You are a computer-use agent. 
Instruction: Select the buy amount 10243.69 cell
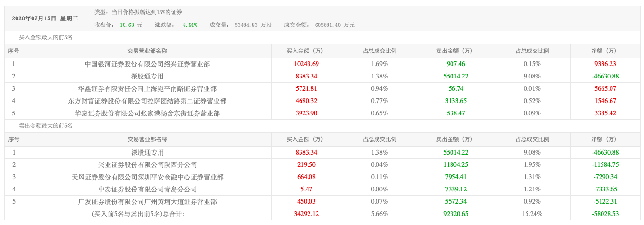307,64
